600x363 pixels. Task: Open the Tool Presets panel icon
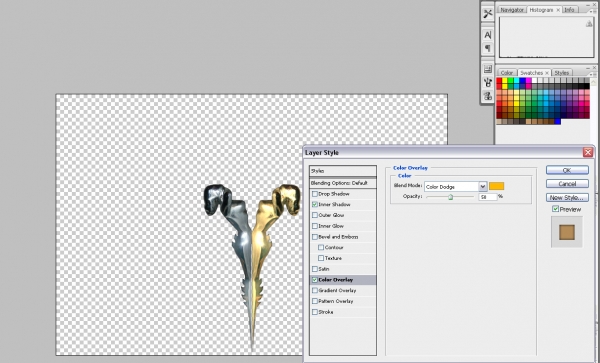(488, 14)
